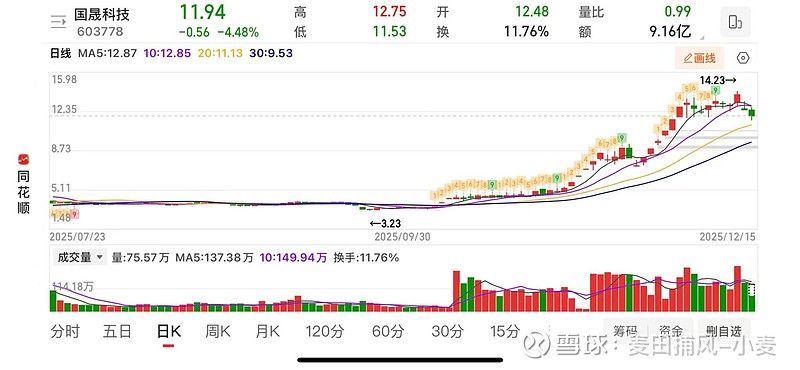
Task: Tap the 15.98 price axis label
Action: (64, 79)
